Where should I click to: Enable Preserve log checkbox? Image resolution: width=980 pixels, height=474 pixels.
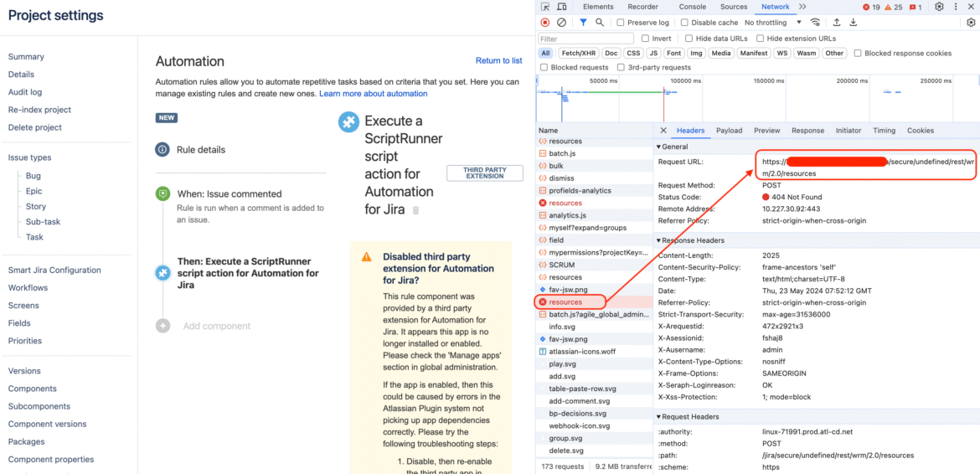click(x=621, y=23)
